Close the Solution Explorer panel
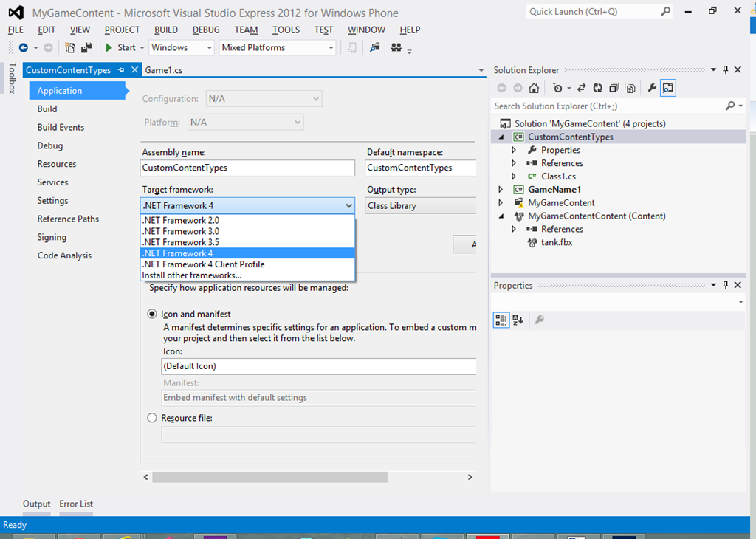Viewport: 756px width, 539px height. click(x=738, y=70)
